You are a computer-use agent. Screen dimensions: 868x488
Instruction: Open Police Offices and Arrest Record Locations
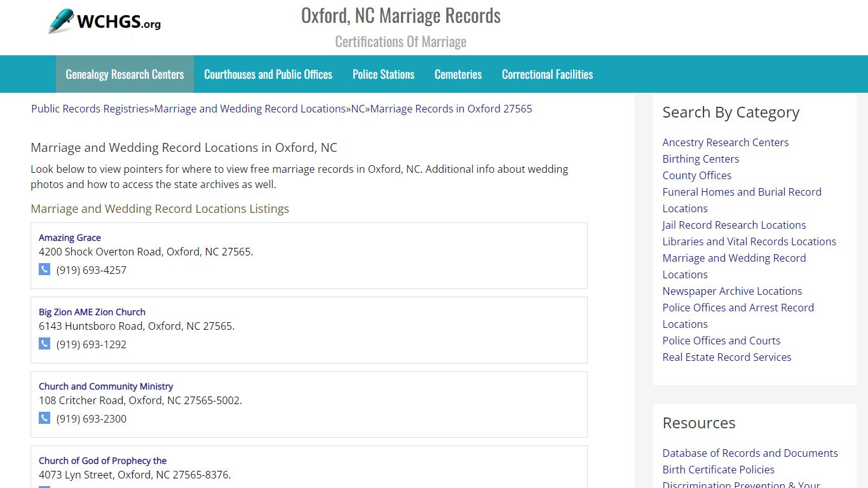click(x=738, y=316)
